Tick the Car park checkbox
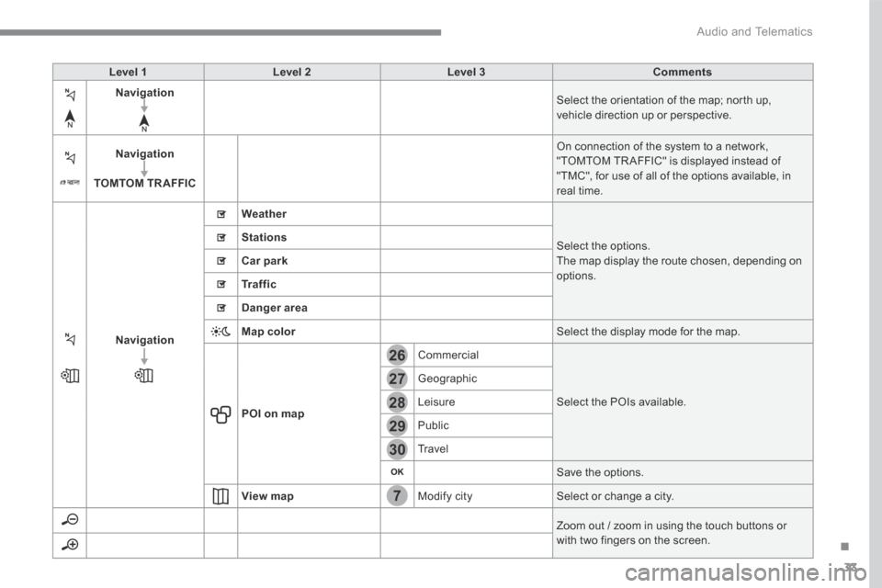This screenshot has width=882, height=588. [x=220, y=262]
